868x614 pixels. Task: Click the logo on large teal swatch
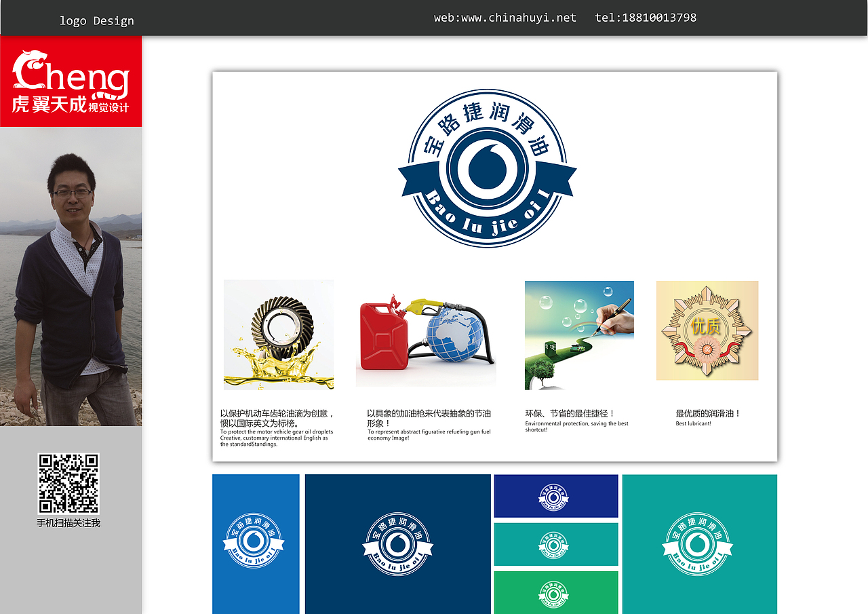[697, 543]
